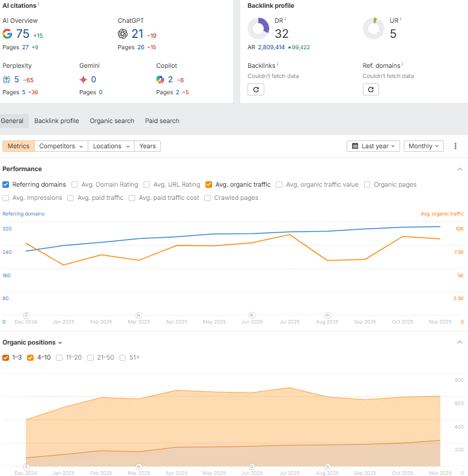Open the Organic positions title dropdown
This screenshot has width=468, height=476.
pyautogui.click(x=32, y=342)
